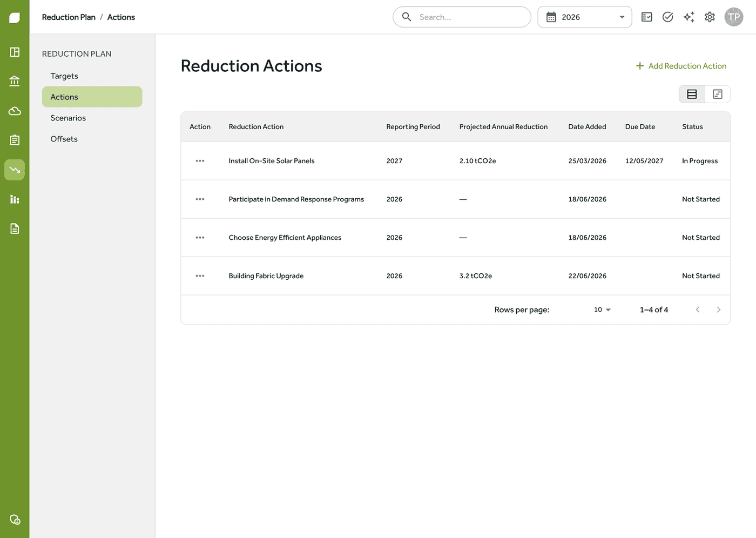Open the circled checkmark icon in header
Image resolution: width=756 pixels, height=538 pixels.
point(667,17)
